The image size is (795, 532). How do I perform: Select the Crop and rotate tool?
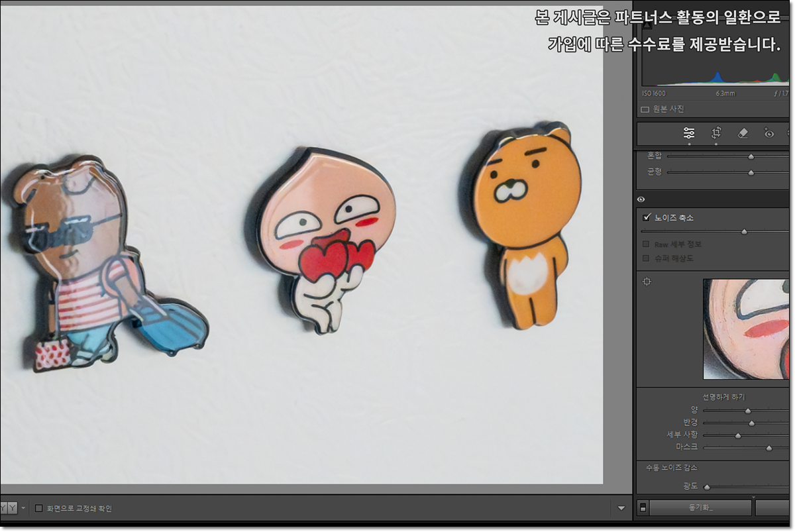coord(716,133)
